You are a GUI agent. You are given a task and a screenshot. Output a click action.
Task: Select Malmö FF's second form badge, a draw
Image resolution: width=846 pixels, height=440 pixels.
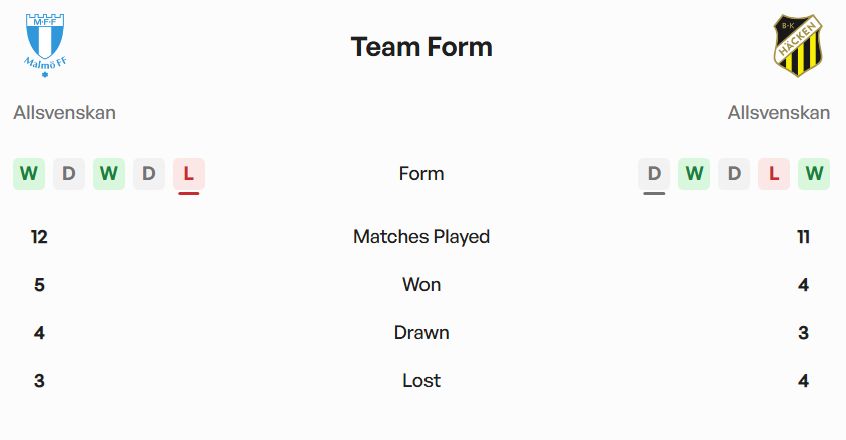coord(69,174)
